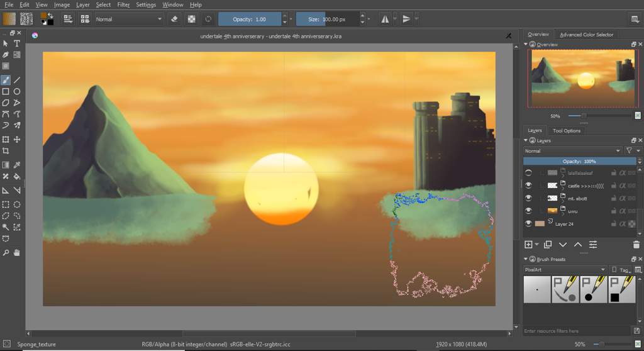Switch to Tool Options tab
Image resolution: width=644 pixels, height=351 pixels.
click(567, 131)
